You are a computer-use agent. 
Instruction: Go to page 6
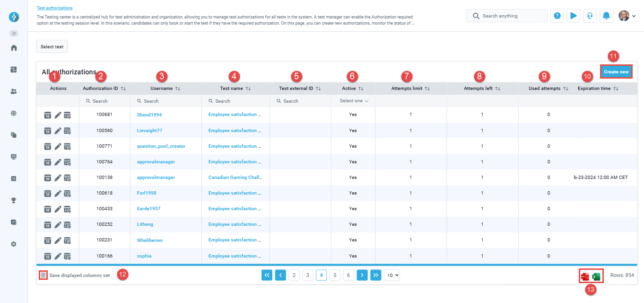348,275
